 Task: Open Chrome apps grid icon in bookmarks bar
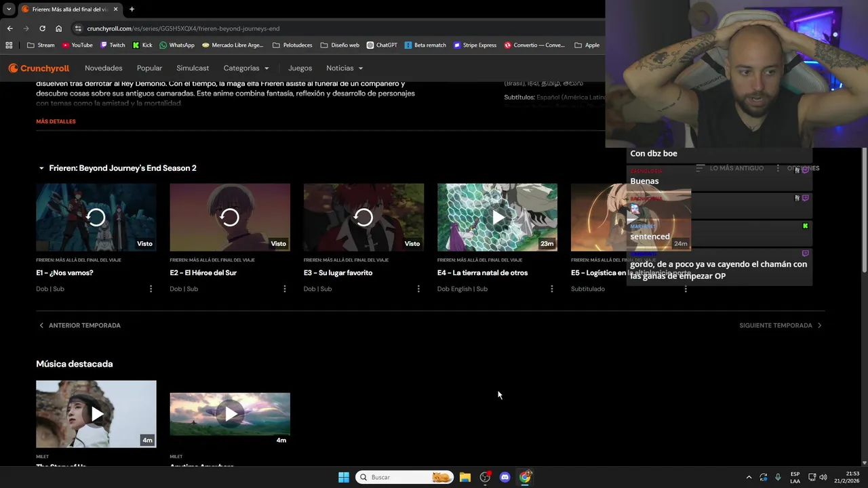point(9,45)
